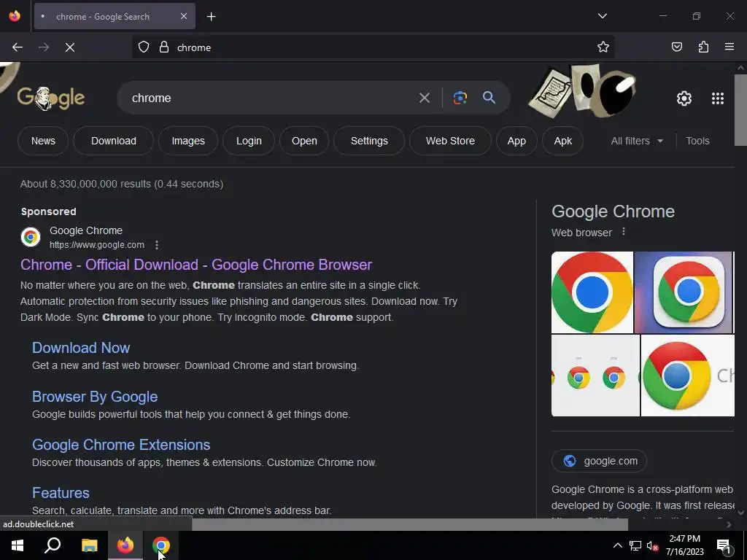
Task: Open the network status tray icon
Action: (635, 545)
